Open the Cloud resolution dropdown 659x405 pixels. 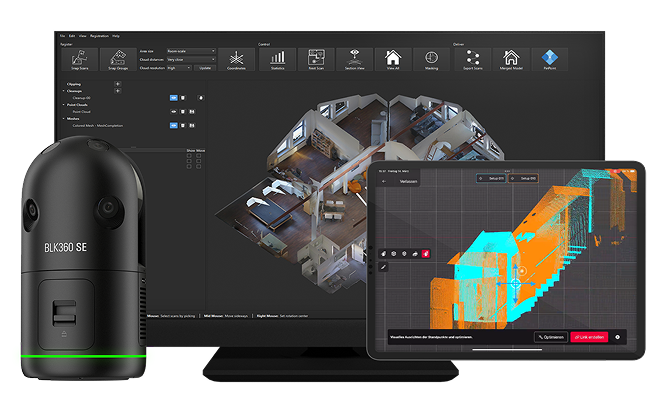coord(178,68)
